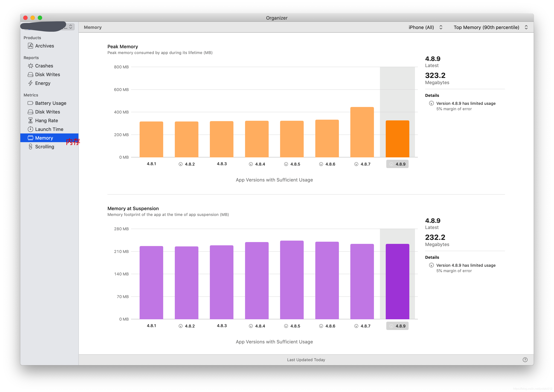554x392 pixels.
Task: Select Memory in the Metrics list
Action: pos(44,138)
